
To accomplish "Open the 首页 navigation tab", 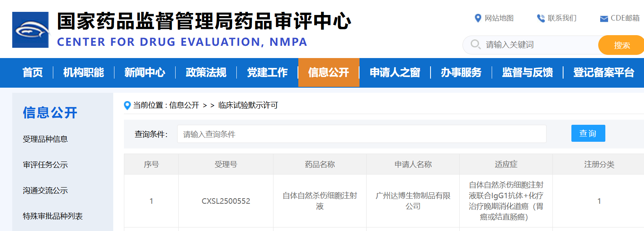I will [32, 73].
